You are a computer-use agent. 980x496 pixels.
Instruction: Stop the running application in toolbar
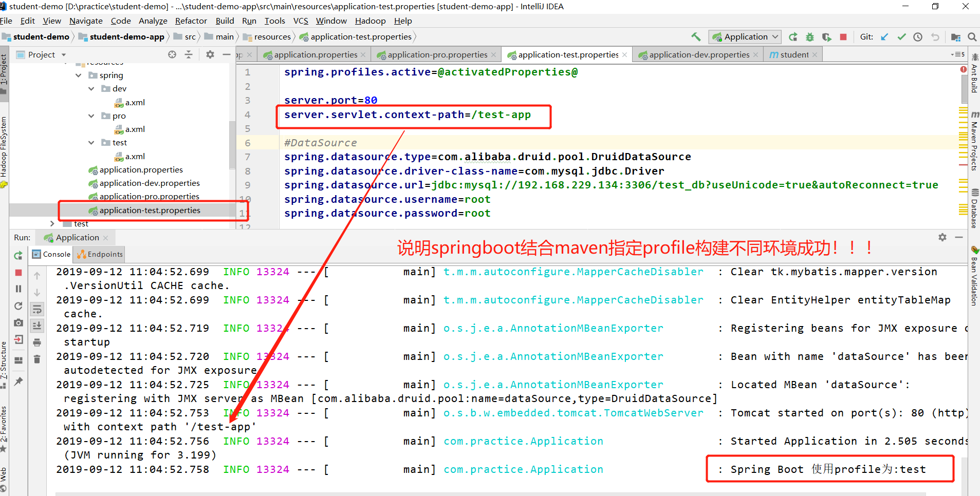843,37
